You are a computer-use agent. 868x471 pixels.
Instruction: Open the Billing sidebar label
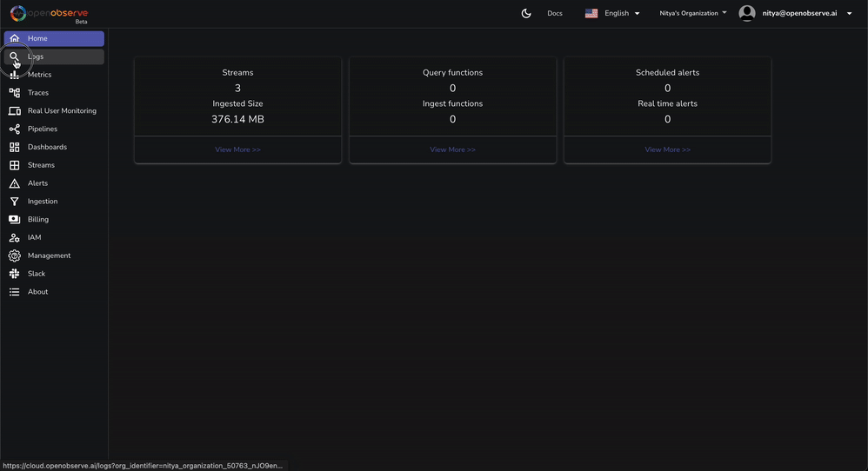pyautogui.click(x=38, y=220)
